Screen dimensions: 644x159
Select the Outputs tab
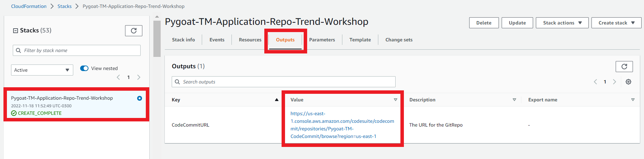(285, 40)
